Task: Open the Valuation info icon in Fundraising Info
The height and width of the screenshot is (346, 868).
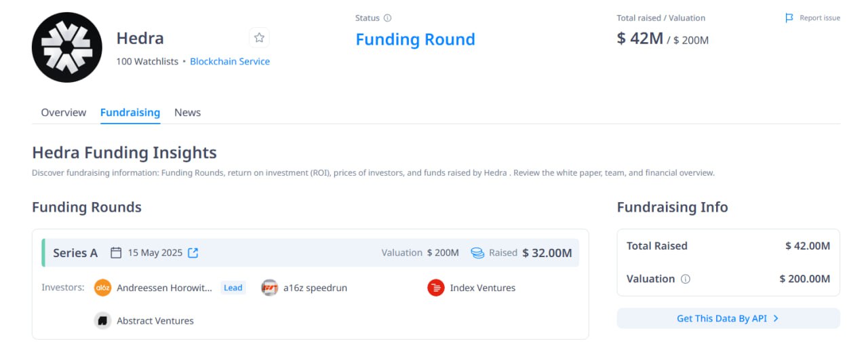Action: coord(686,279)
